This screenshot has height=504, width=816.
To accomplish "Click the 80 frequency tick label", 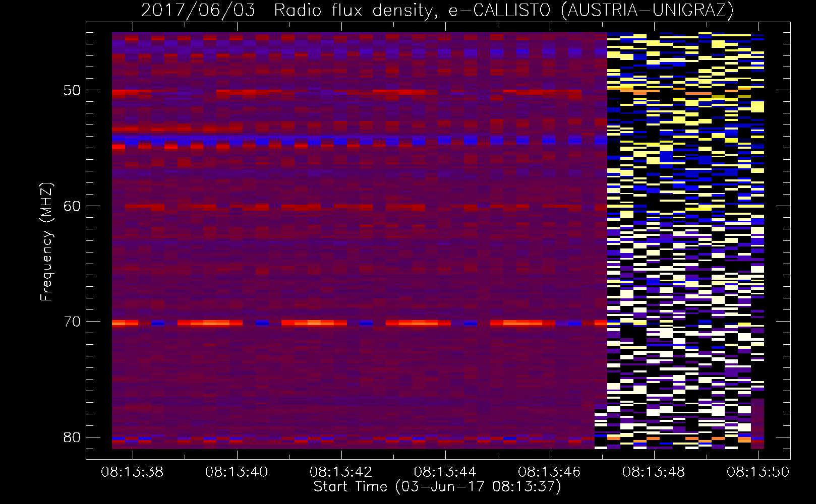I will click(x=73, y=437).
